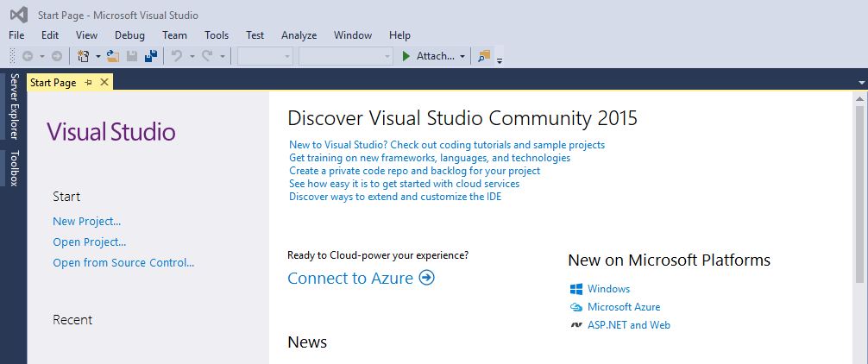Open the Toolbox side tab
This screenshot has width=868, height=364.
[x=14, y=168]
